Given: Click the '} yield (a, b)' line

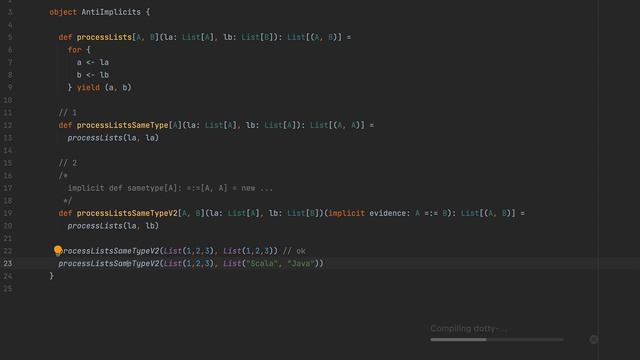Looking at the screenshot, I should click(x=100, y=88).
